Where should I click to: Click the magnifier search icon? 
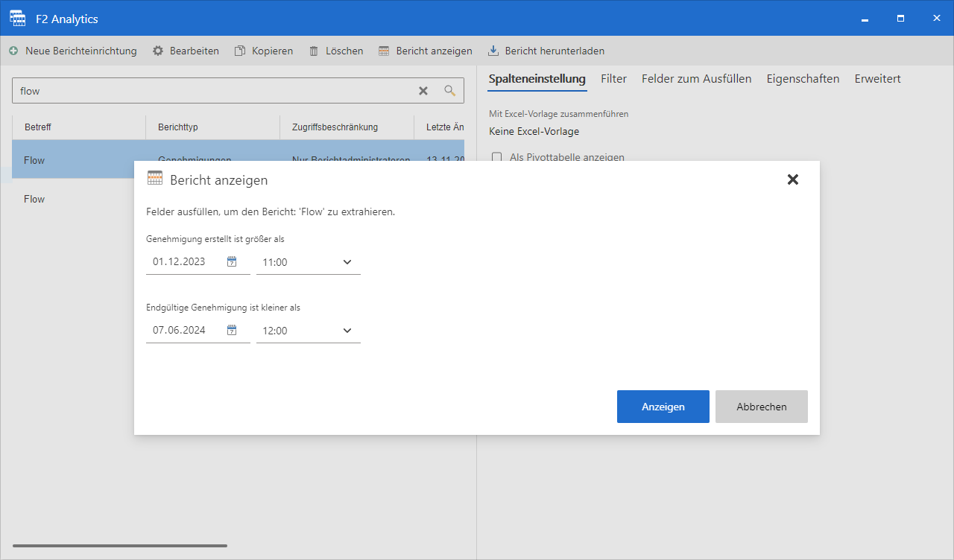450,91
